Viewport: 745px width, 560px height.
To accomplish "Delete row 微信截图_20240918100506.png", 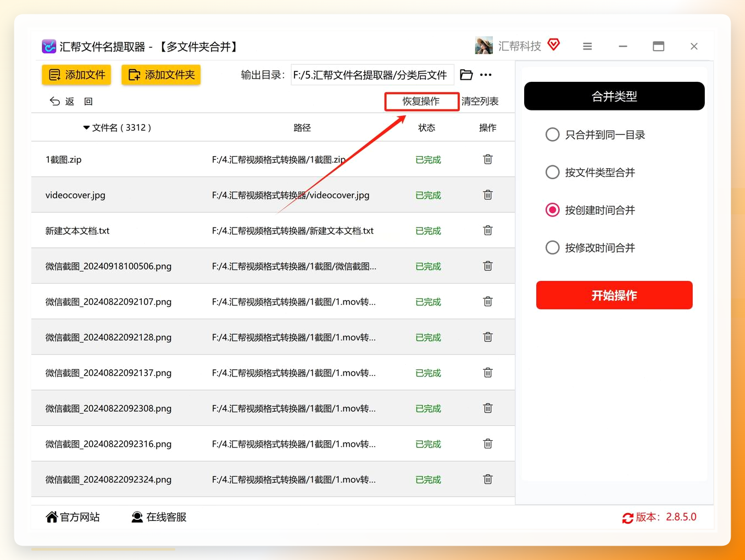I will [x=487, y=266].
